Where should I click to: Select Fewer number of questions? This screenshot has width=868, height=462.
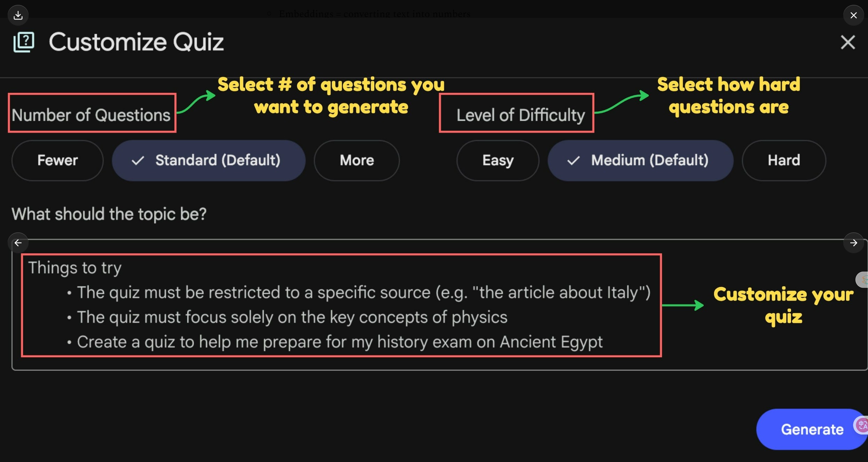[x=57, y=160]
